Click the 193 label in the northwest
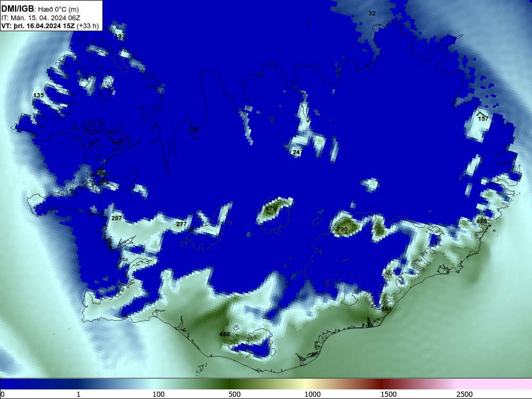The height and width of the screenshot is (399, 532). point(120,36)
